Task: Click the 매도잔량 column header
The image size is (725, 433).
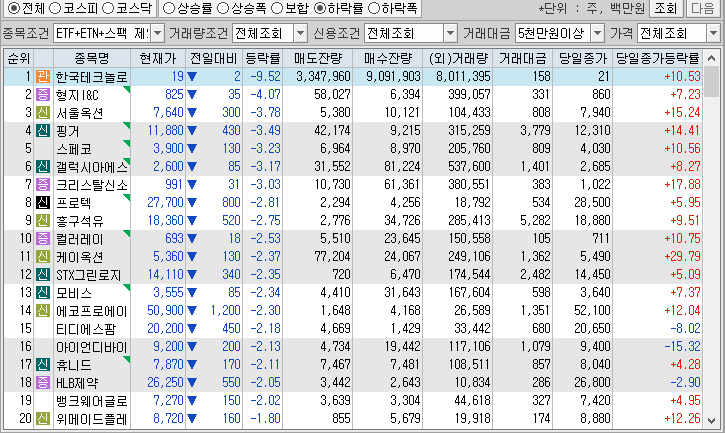Action: point(318,58)
